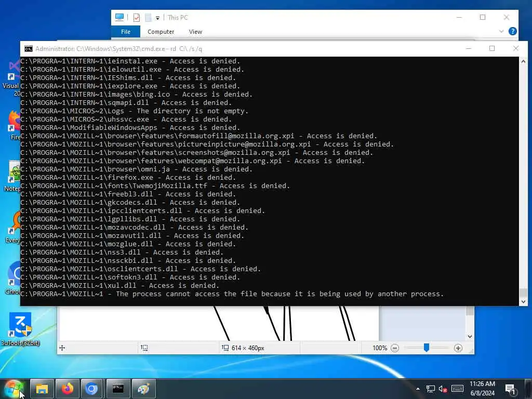
Task: Select the Visual Studio desktop shortcut icon
Action: tap(11, 77)
